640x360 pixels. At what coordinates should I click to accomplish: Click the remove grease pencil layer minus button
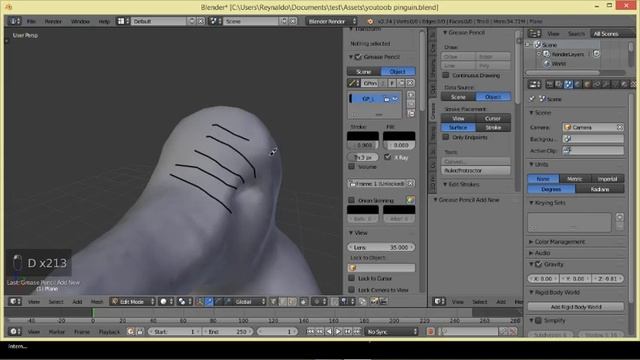click(x=411, y=104)
